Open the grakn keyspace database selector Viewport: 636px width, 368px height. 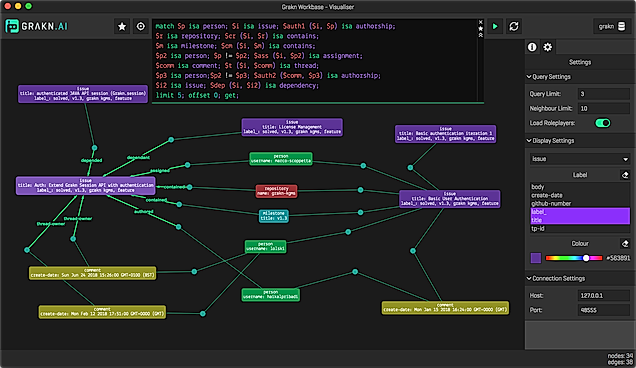click(x=612, y=26)
